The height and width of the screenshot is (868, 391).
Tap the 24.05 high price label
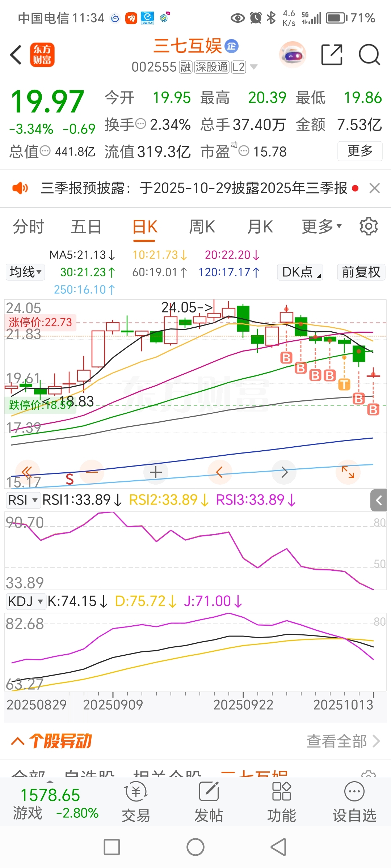pos(187,308)
